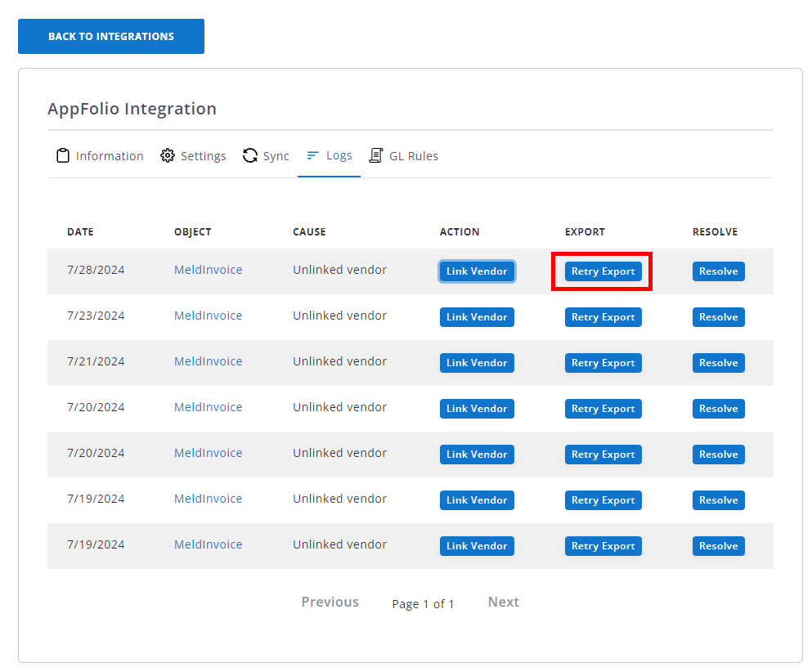Open the MeldInvoice link dated 7/21/2024
812x672 pixels.
coord(208,361)
